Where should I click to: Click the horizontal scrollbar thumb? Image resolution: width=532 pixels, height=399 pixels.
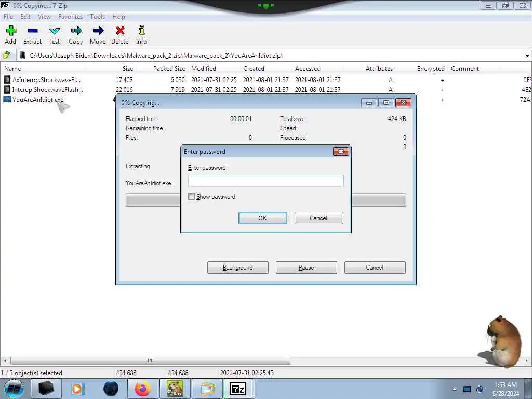pos(150,361)
